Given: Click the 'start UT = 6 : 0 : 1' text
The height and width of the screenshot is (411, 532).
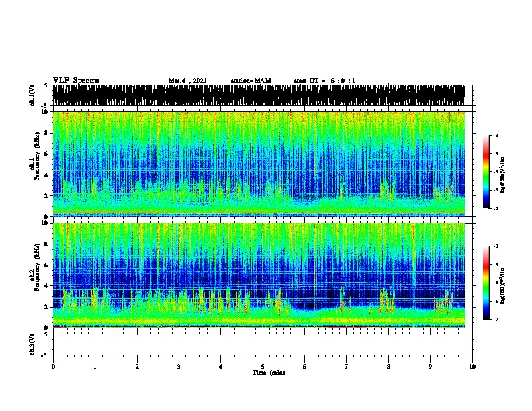Looking at the screenshot, I should (x=324, y=81).
